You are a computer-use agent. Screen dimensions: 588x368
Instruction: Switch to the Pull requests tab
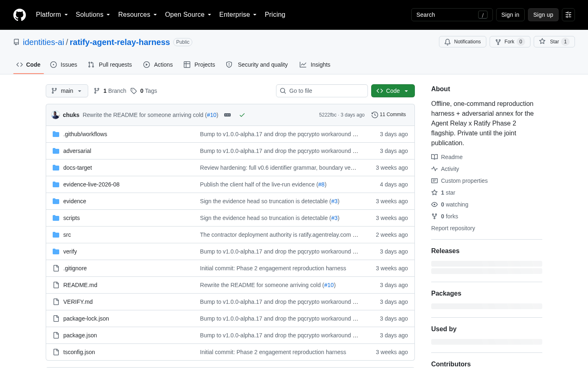click(110, 65)
